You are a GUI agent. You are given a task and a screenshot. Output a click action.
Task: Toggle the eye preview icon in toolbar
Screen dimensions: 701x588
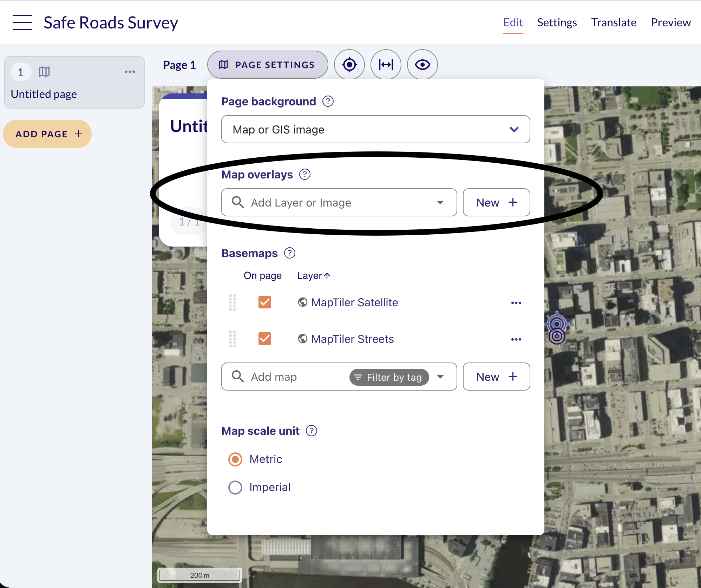[422, 65]
